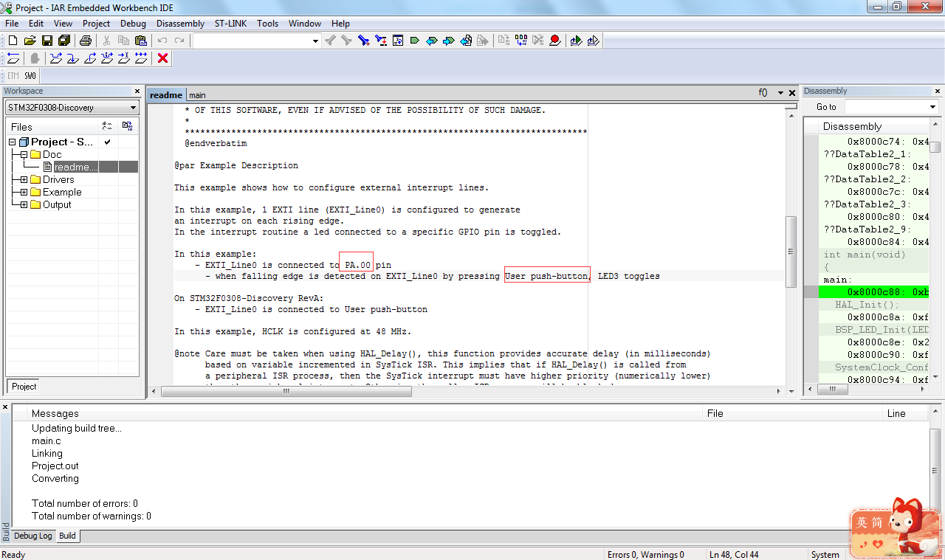Click the Step Out debug icon

(x=90, y=58)
